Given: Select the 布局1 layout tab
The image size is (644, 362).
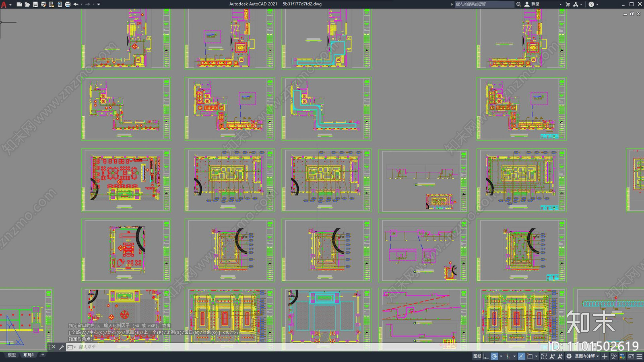Looking at the screenshot, I should [x=28, y=355].
